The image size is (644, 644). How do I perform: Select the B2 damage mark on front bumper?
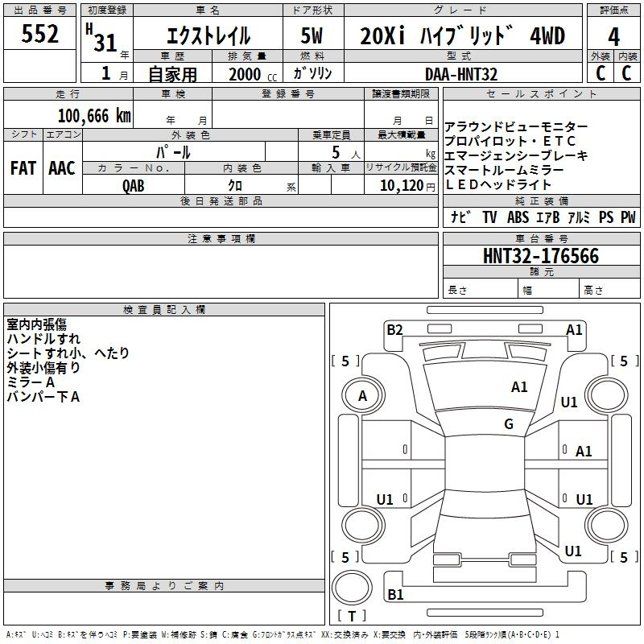click(x=394, y=330)
